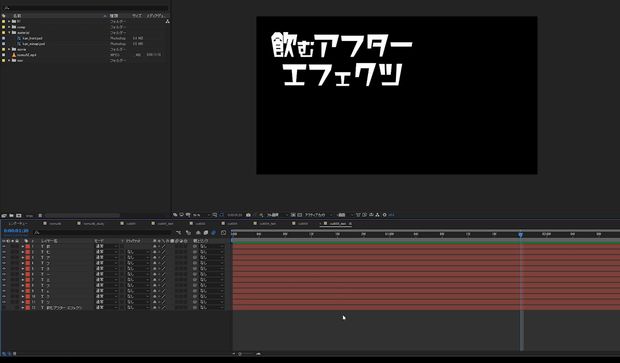Click the comp mini-flowchart icon in timeline

click(x=179, y=233)
